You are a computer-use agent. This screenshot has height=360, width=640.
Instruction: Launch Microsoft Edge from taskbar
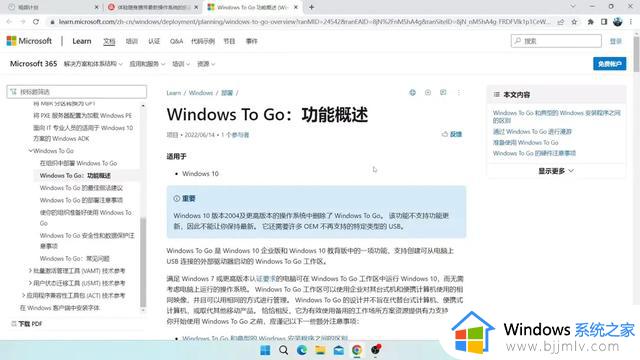click(x=302, y=350)
